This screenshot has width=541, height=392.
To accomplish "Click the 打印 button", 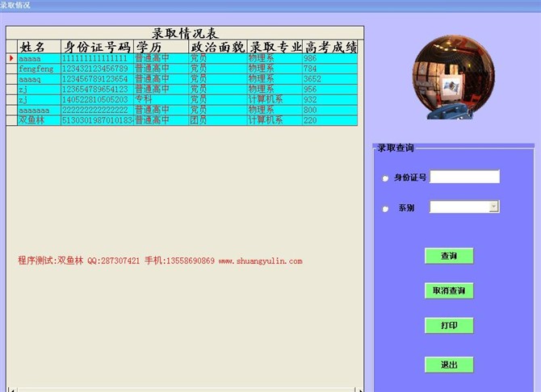I will pyautogui.click(x=449, y=326).
